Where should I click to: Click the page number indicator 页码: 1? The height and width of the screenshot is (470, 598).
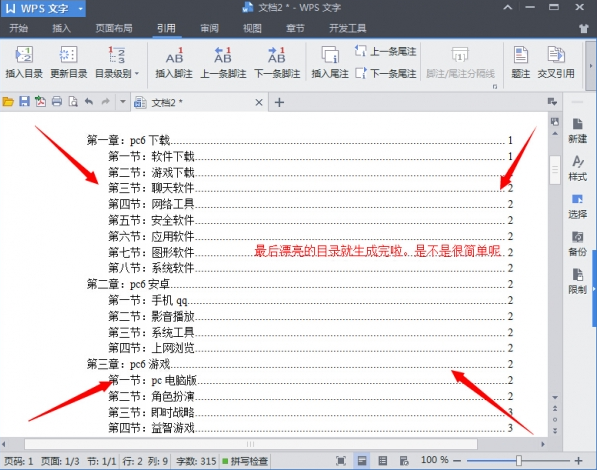click(19, 461)
